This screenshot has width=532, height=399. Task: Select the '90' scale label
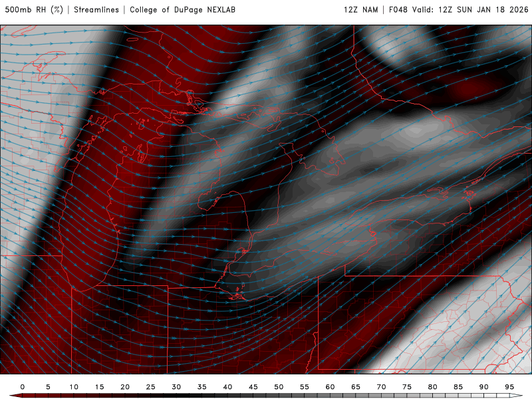pyautogui.click(x=484, y=387)
